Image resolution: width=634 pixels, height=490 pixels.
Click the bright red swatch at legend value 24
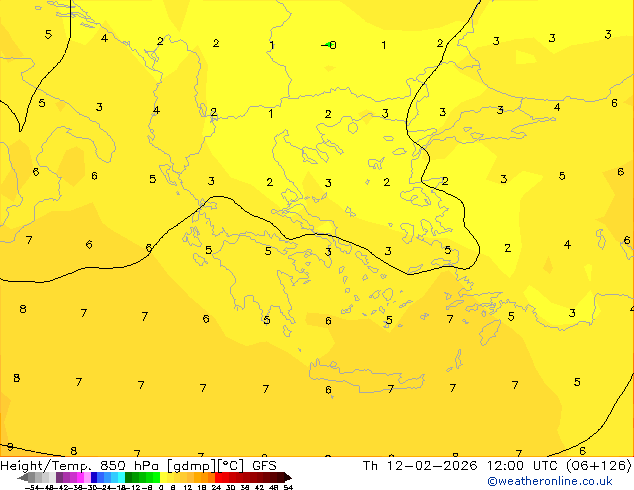[x=218, y=477]
